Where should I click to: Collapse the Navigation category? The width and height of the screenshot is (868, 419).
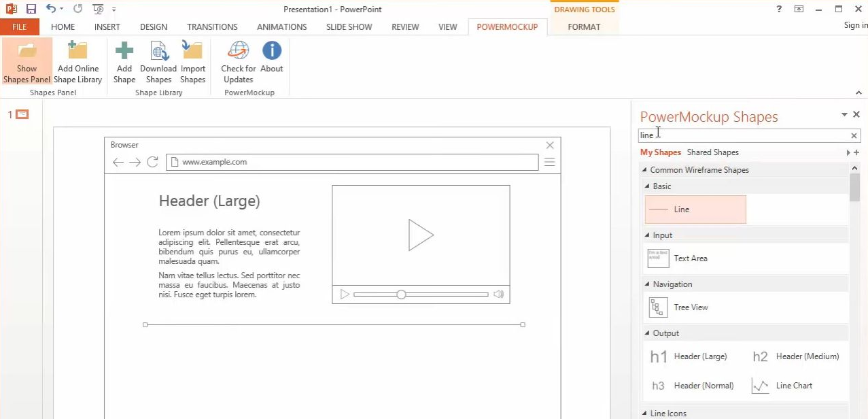[x=647, y=284]
